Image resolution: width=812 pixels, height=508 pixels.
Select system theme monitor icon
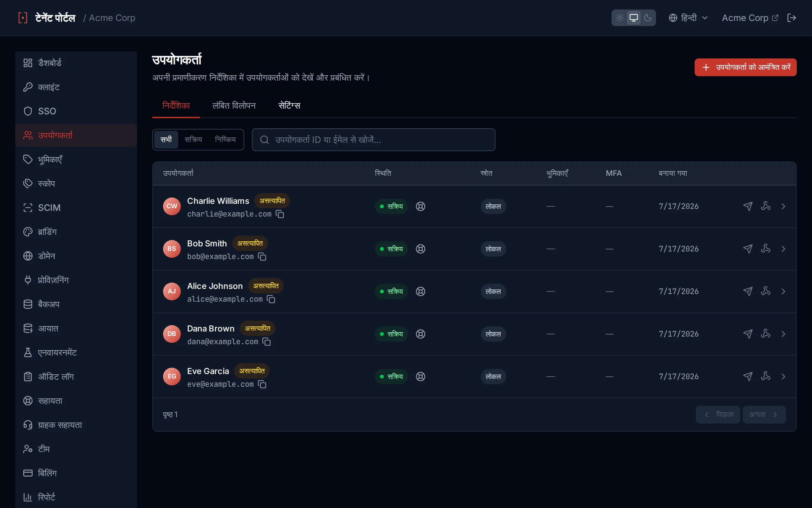(x=633, y=18)
